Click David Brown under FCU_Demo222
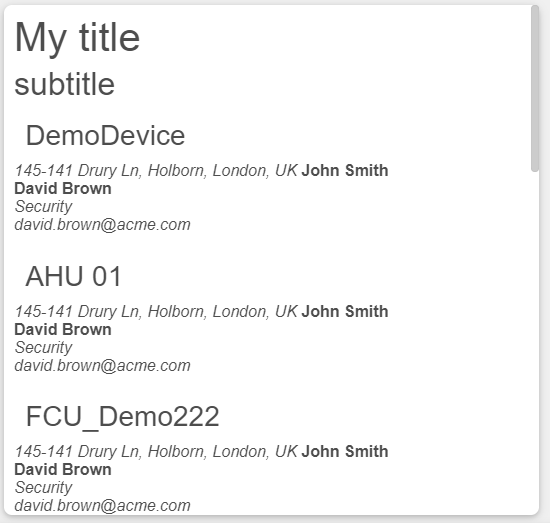550x523 pixels. (63, 470)
